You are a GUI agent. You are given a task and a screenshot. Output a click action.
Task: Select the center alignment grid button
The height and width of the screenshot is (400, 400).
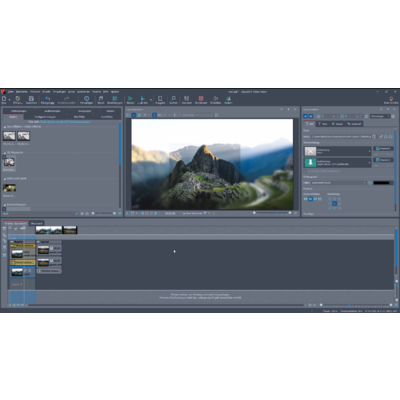pos(334,204)
